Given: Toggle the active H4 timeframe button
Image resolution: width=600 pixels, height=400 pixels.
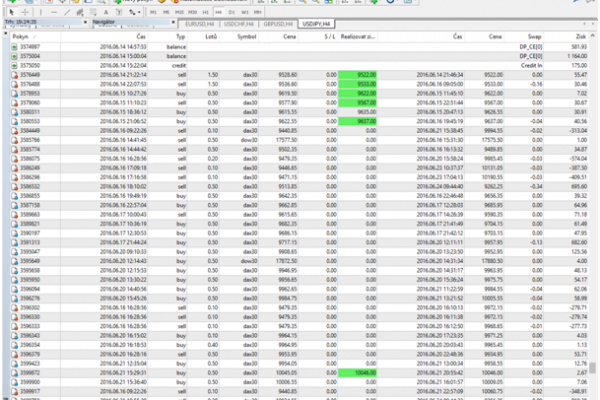Looking at the screenshot, I should pos(218,12).
